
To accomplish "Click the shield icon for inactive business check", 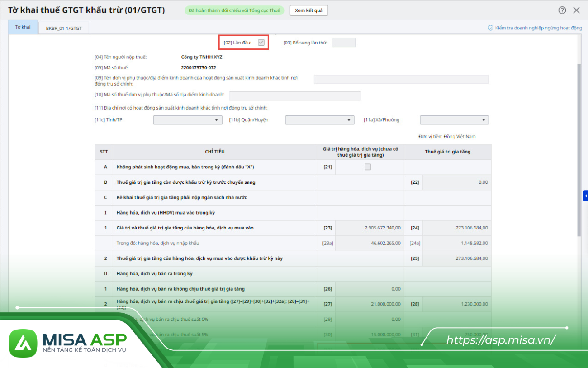I will point(490,28).
